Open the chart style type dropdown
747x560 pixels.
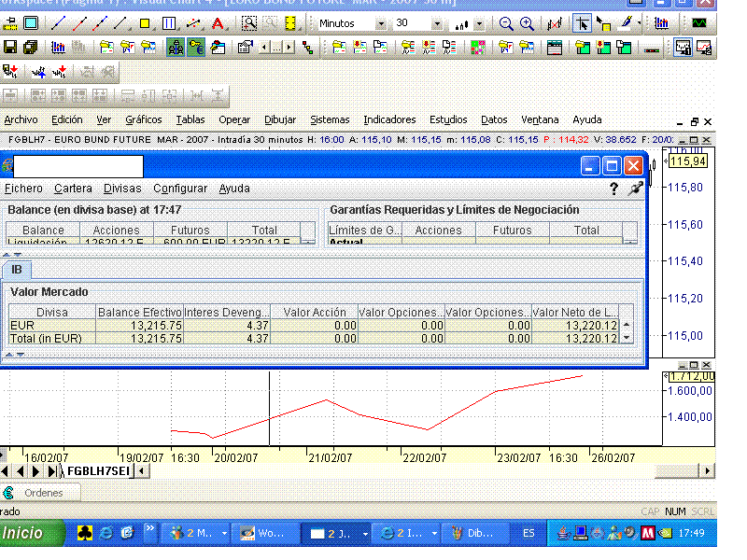[479, 23]
